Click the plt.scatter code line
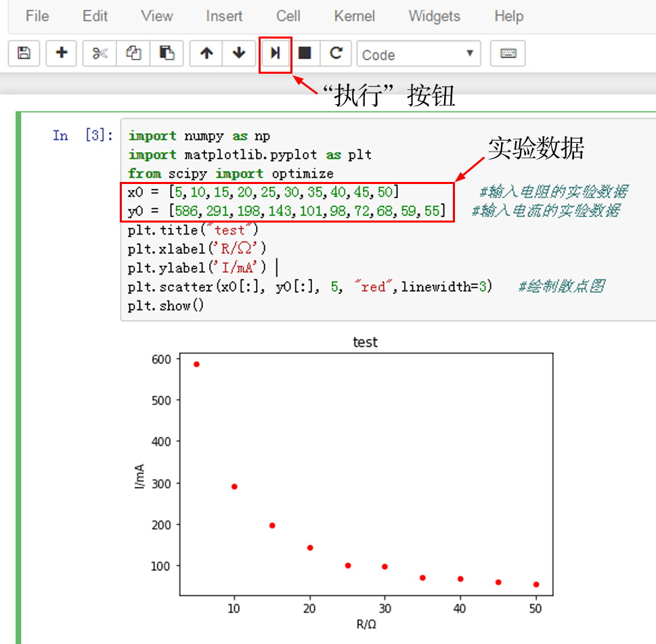This screenshot has height=644, width=656. pyautogui.click(x=310, y=287)
